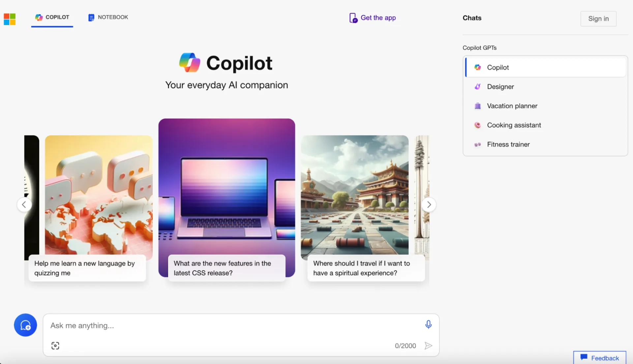Select the learn a new language suggestion card
The image size is (633, 364).
tap(87, 268)
